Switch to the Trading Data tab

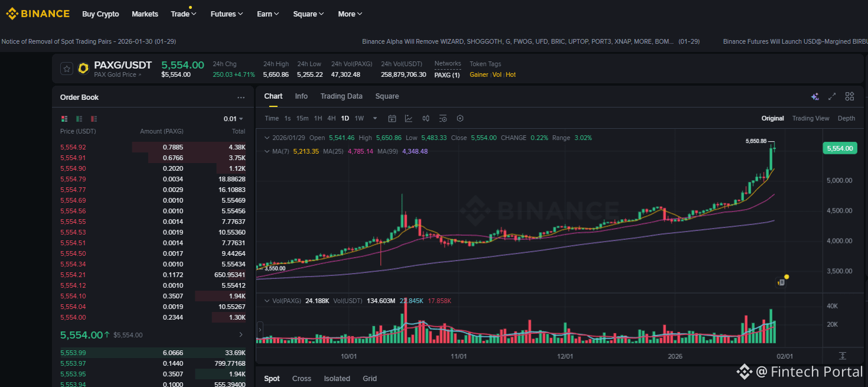click(x=341, y=96)
